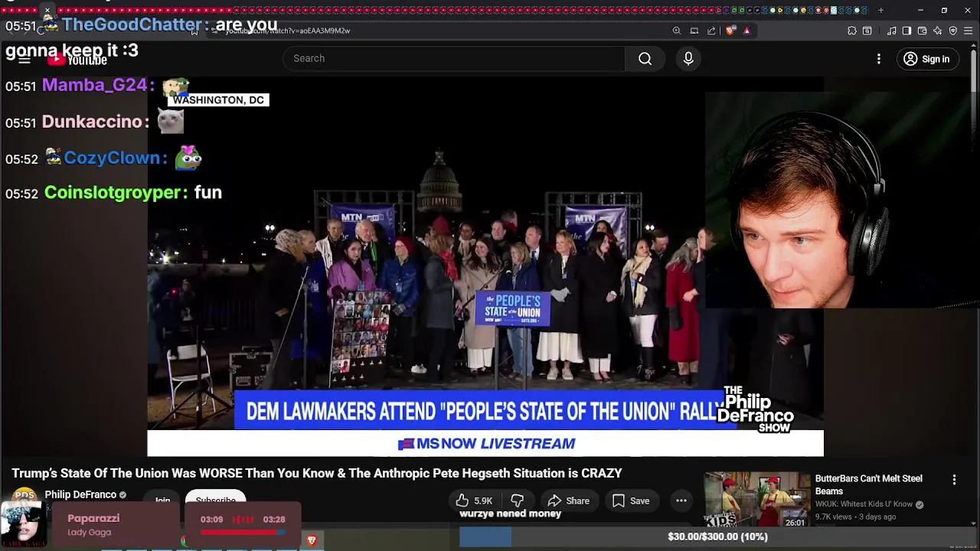Open the Leo AI sparkle icon
Image resolution: width=980 pixels, height=551 pixels.
938,31
